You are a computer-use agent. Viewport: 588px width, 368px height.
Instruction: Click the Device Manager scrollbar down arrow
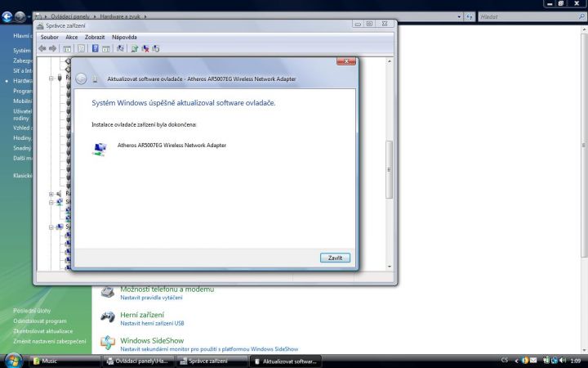pyautogui.click(x=390, y=267)
